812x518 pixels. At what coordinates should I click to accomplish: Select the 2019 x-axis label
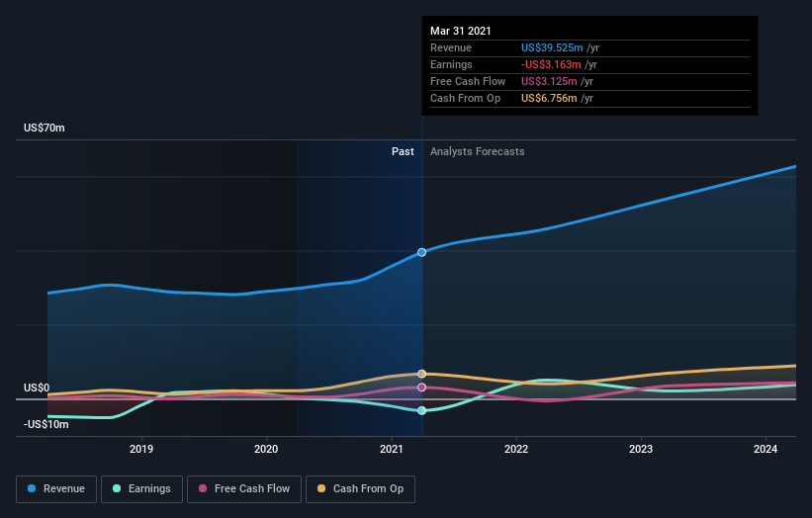point(141,449)
